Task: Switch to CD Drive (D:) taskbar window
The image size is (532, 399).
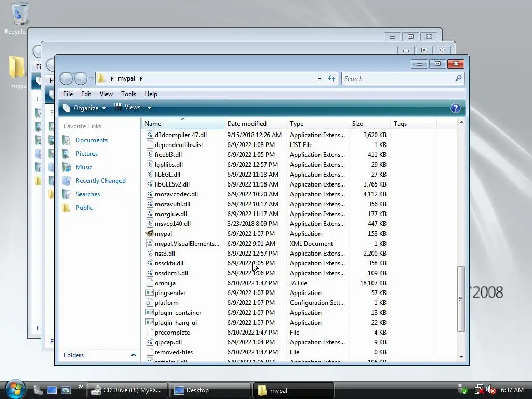Action: (x=128, y=390)
